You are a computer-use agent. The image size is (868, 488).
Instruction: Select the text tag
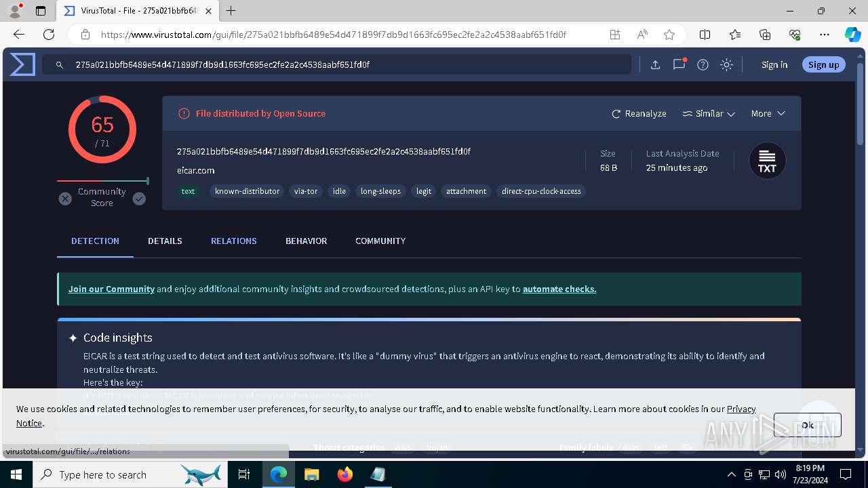click(x=188, y=191)
